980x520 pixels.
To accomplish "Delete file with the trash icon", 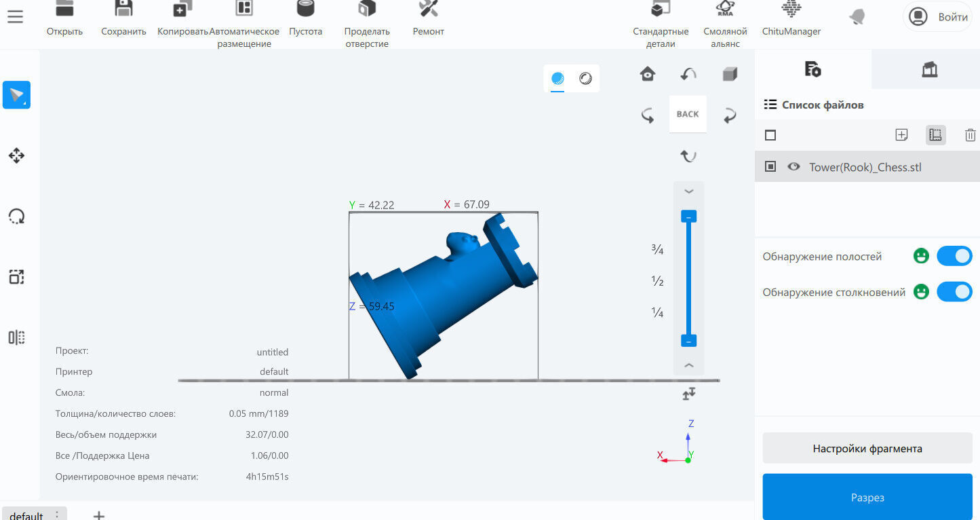I will click(x=971, y=135).
